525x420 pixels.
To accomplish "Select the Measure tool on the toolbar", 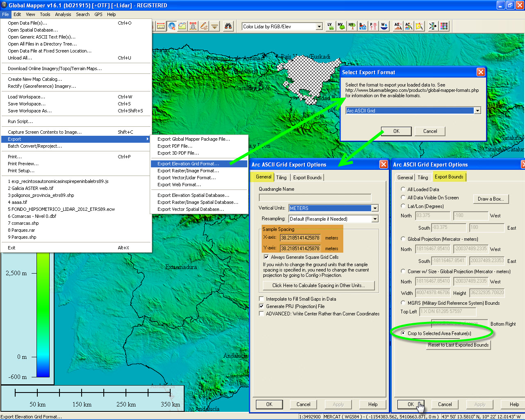I will (x=161, y=26).
